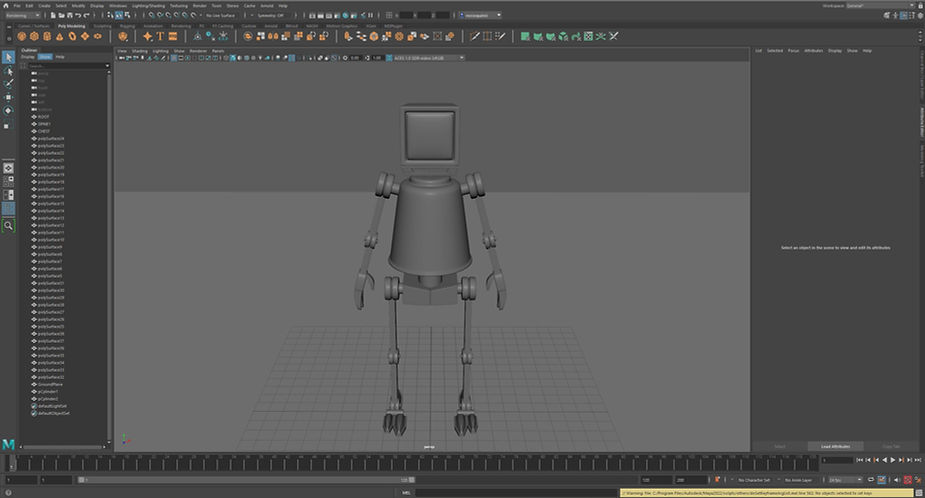Viewport: 925px width, 498px height.
Task: Open the Maya home icon
Action: click(x=5, y=5)
